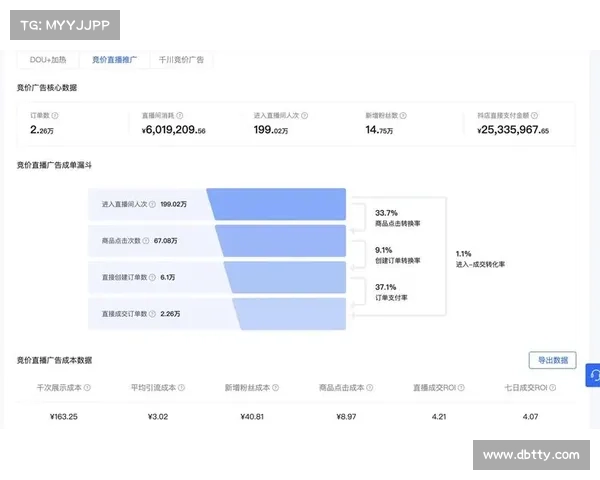Click help icon next to 直播成交ROI
600x480 pixels.
[x=461, y=388]
